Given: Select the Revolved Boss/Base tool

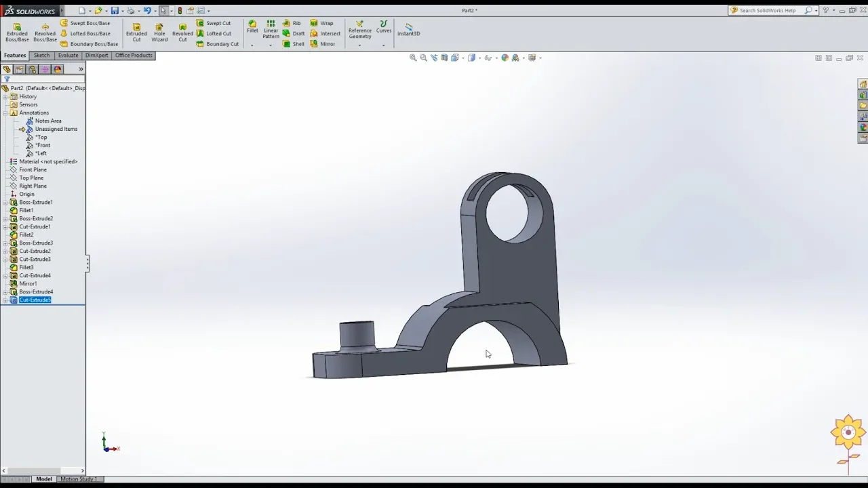Looking at the screenshot, I should [45, 33].
